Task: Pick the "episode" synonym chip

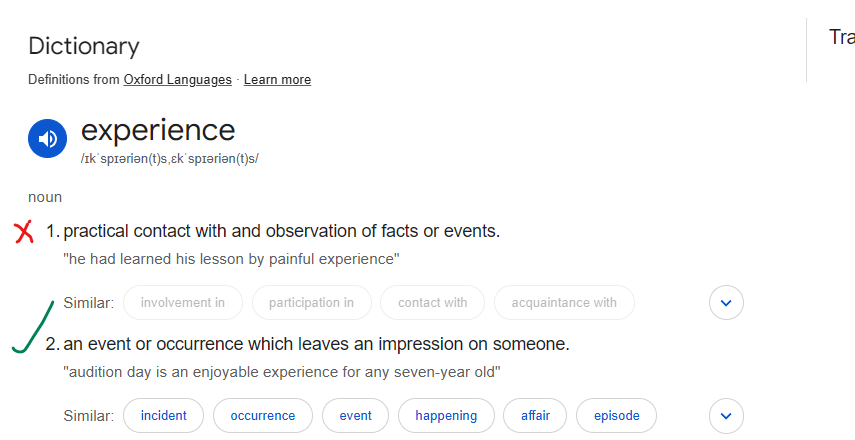Action: click(x=616, y=415)
